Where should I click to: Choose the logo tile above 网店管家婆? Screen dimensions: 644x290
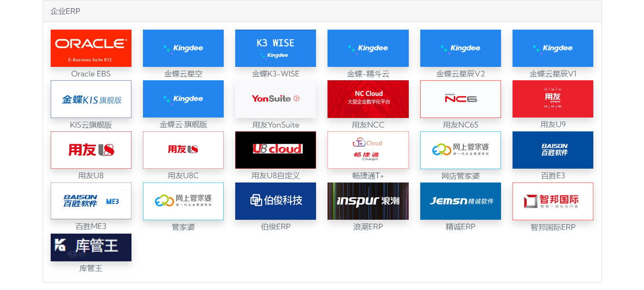460,150
